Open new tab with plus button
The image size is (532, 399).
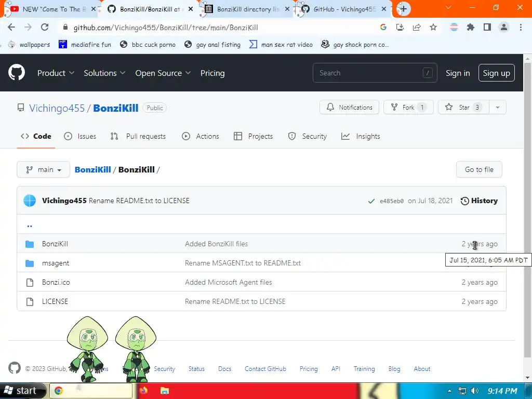click(403, 9)
